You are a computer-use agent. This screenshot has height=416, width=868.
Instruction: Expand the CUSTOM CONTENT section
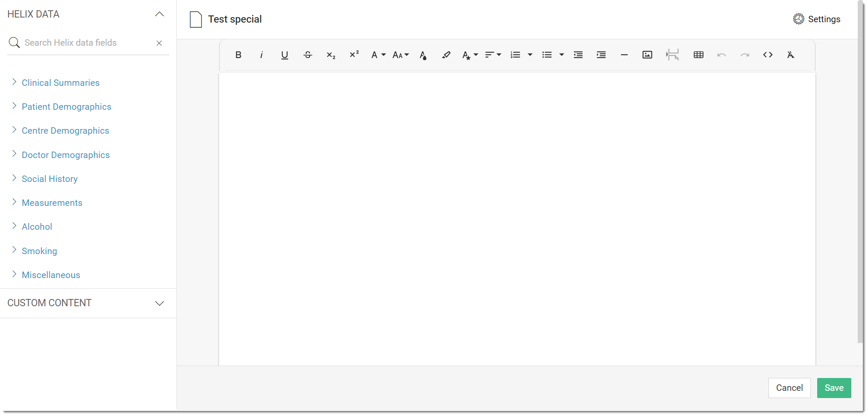pyautogui.click(x=159, y=303)
